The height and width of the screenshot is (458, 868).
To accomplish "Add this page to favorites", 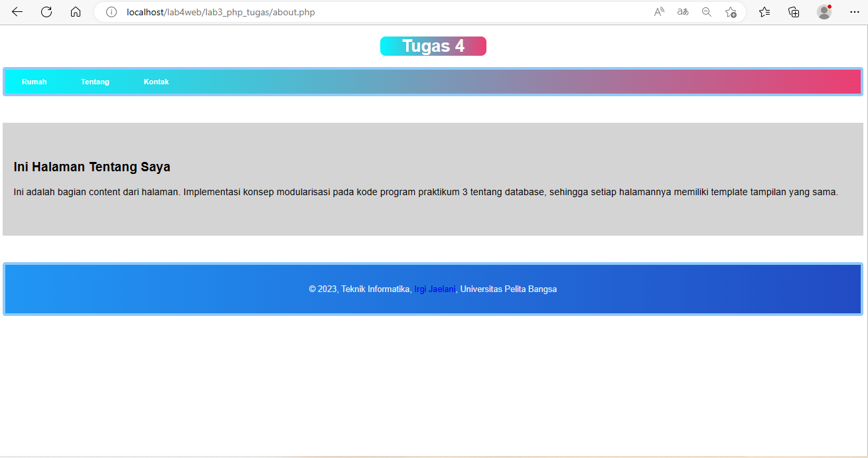I will (731, 12).
